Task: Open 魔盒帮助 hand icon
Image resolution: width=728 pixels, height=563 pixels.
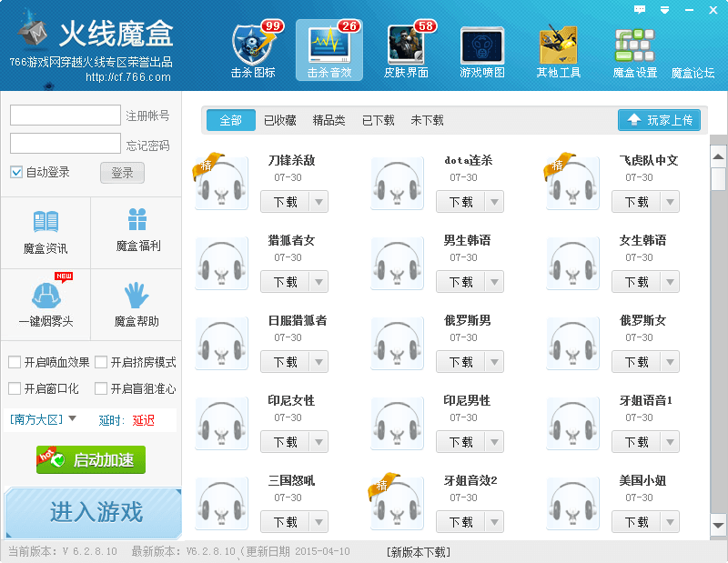Action: 136,305
